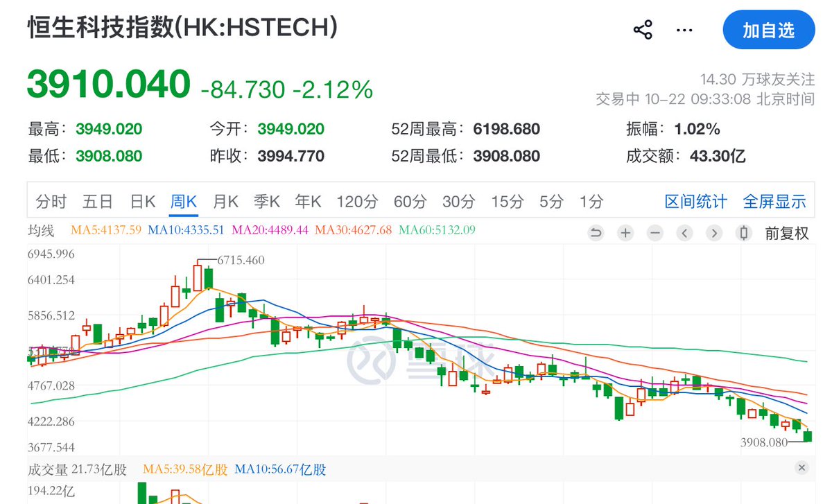Image resolution: width=832 pixels, height=504 pixels.
Task: Add index to watchlist via 加自选
Action: coord(769,31)
